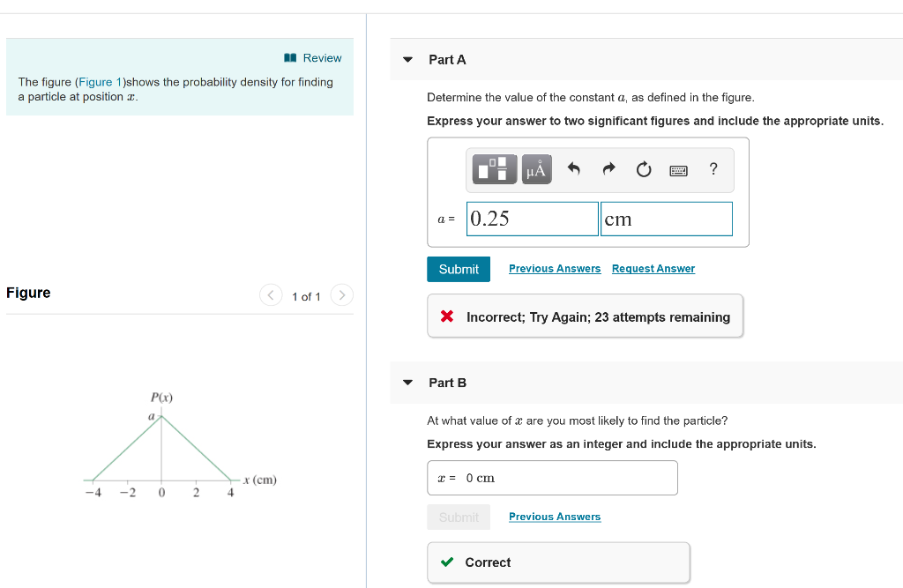Click the P(x) axis label
Image resolution: width=903 pixels, height=588 pixels.
pyautogui.click(x=162, y=397)
